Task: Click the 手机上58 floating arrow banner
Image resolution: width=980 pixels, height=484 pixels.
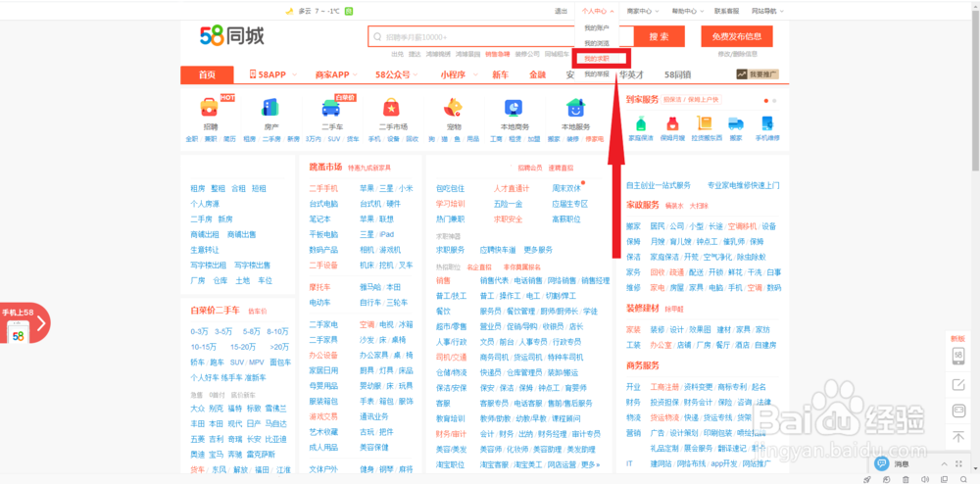Action: (25, 323)
